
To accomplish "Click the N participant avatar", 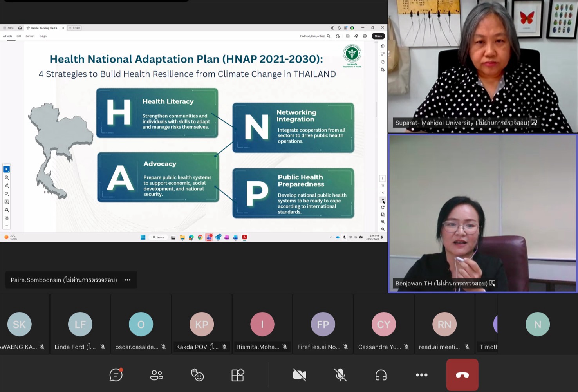I will [x=538, y=324].
